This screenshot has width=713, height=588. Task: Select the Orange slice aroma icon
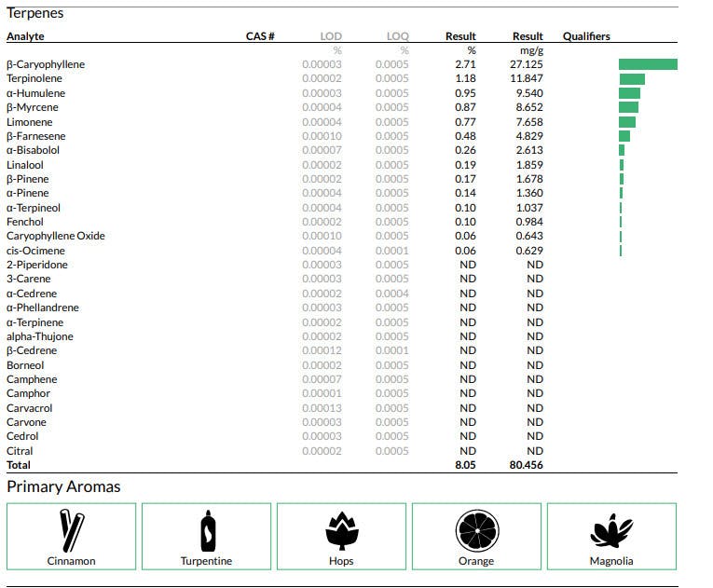pos(476,530)
